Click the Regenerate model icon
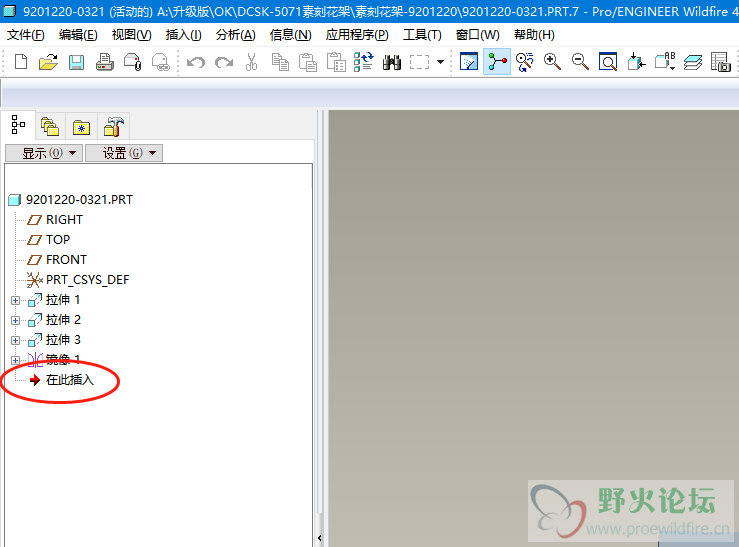This screenshot has width=739, height=547. coord(363,62)
